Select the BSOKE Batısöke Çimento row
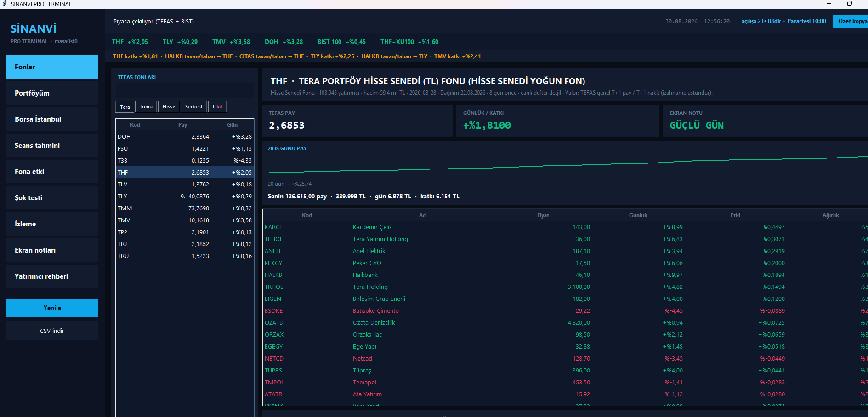This screenshot has width=868, height=417. (566, 311)
